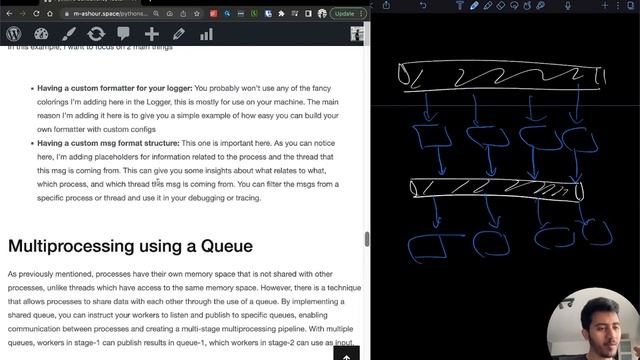Click the add plus icon in notes app
The height and width of the screenshot is (360, 640).
[605, 5]
